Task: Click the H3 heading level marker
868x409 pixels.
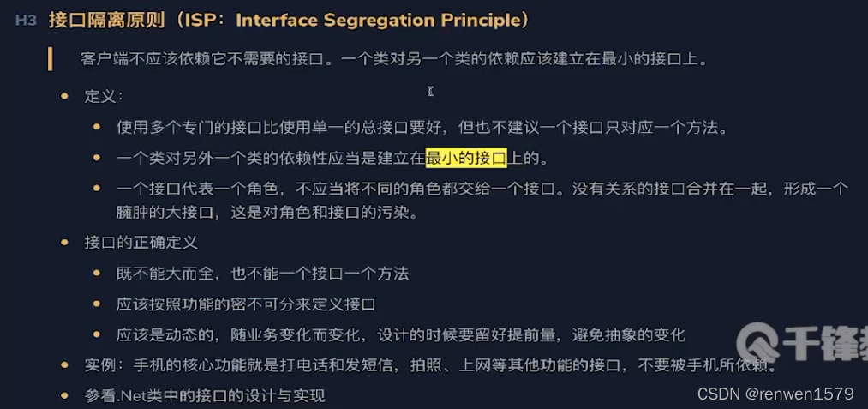Action: pos(26,21)
